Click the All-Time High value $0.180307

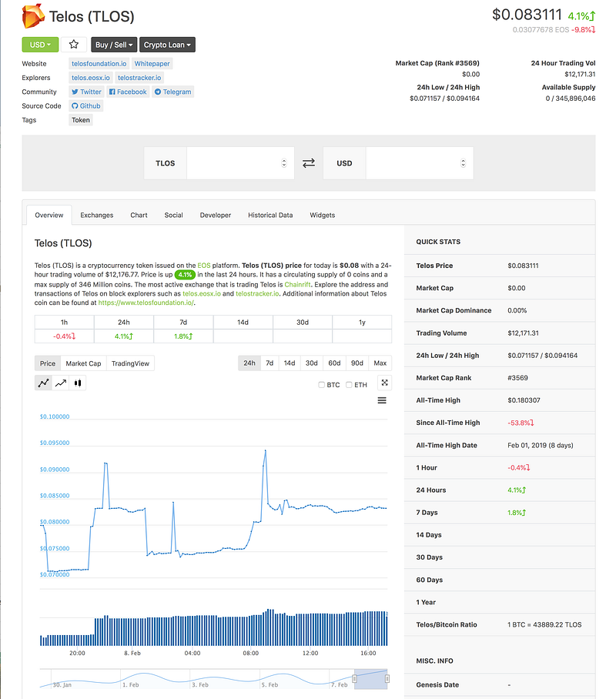(524, 400)
